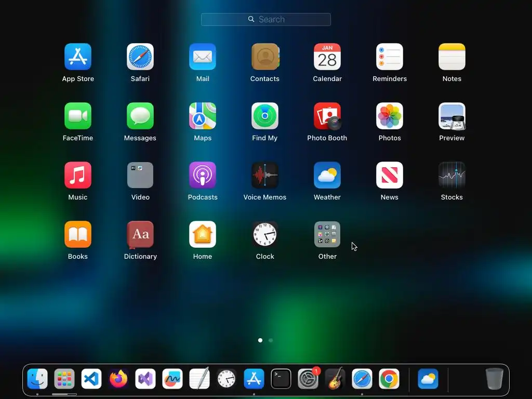Open the Other folder
This screenshot has width=532, height=399.
pos(327,234)
